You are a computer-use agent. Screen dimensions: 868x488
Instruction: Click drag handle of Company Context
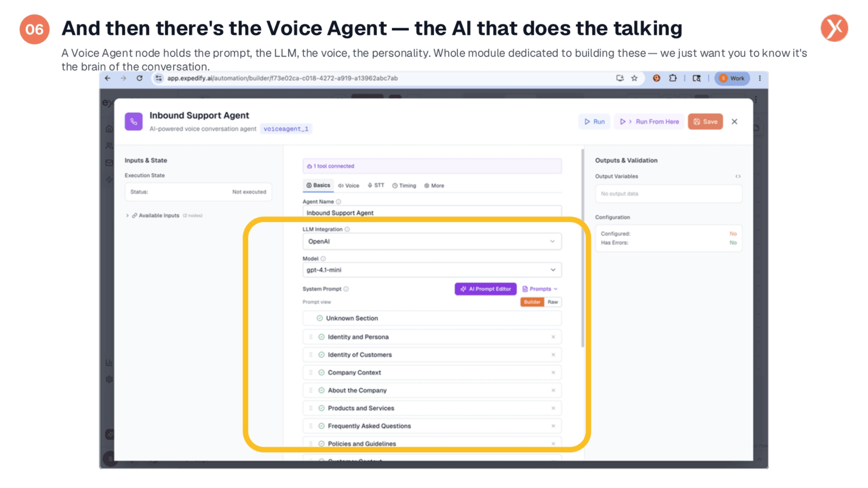pyautogui.click(x=311, y=373)
